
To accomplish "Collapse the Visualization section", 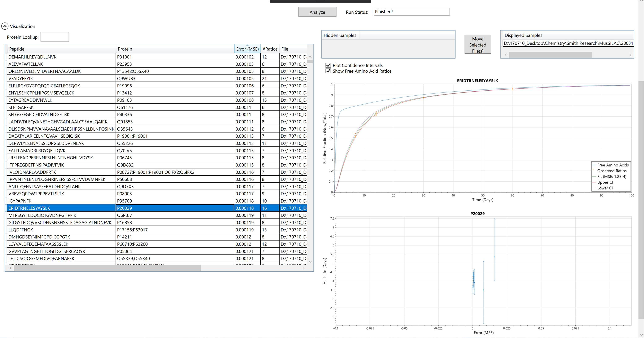I will pyautogui.click(x=4, y=26).
